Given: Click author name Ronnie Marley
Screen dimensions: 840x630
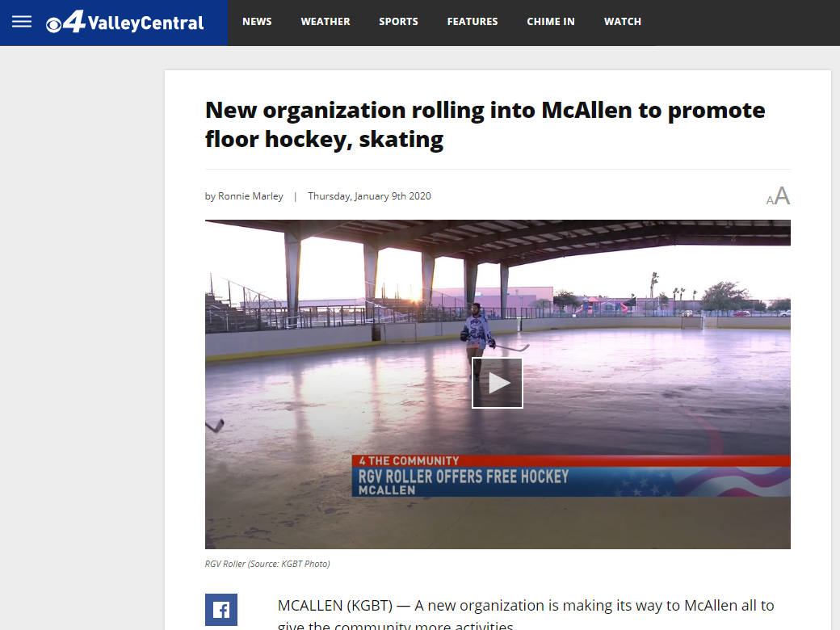Looking at the screenshot, I should [250, 196].
